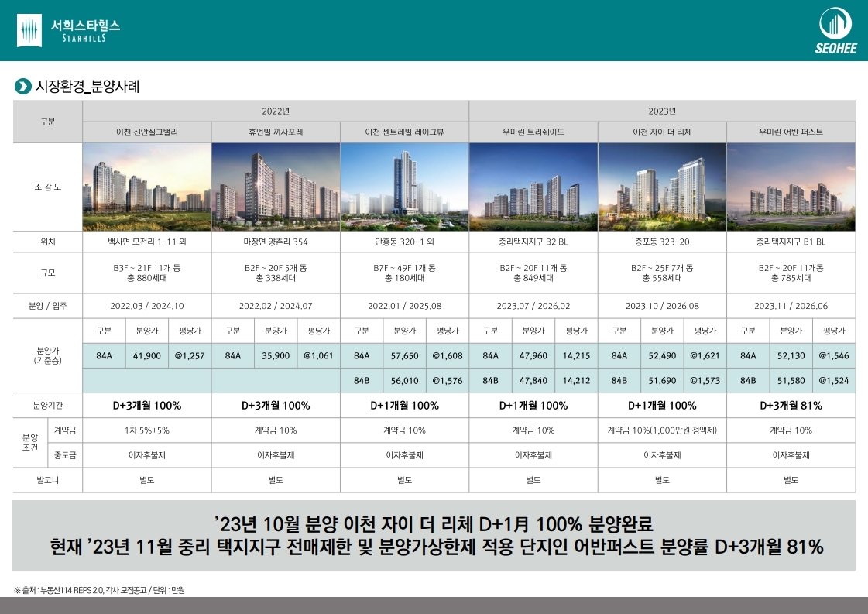Click the price value 41,900
The width and height of the screenshot is (868, 614).
(146, 356)
